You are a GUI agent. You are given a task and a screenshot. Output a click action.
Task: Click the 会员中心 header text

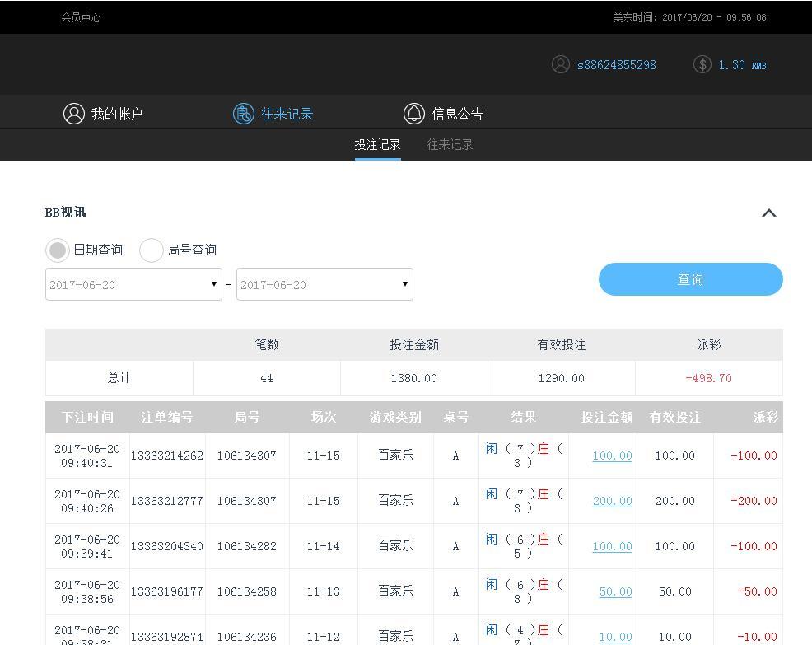click(x=81, y=17)
